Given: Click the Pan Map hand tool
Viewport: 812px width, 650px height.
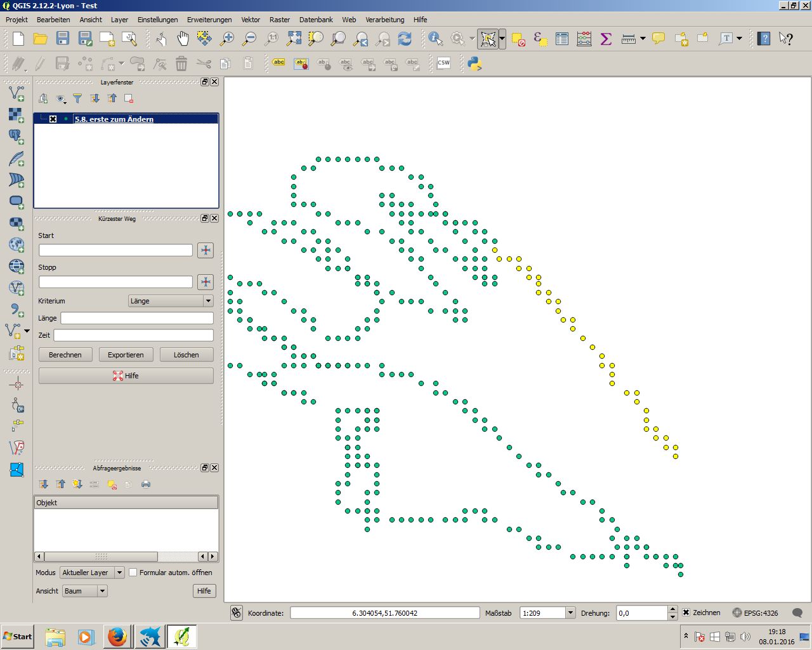Looking at the screenshot, I should (x=183, y=39).
